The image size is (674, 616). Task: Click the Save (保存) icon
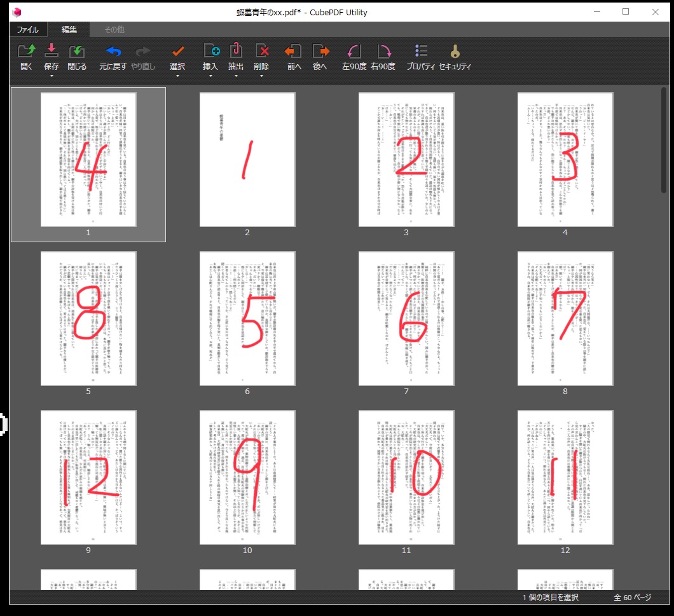point(51,51)
